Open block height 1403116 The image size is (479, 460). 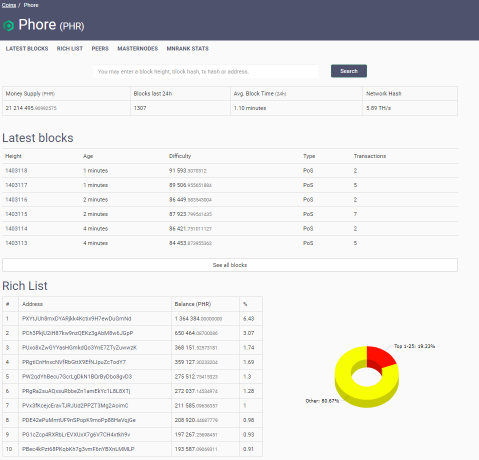coord(16,200)
